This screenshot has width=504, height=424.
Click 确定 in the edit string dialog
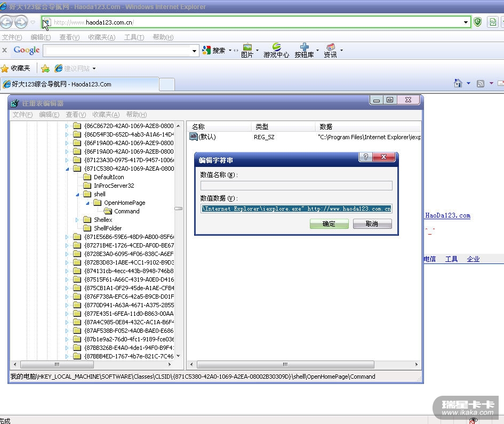tap(329, 223)
